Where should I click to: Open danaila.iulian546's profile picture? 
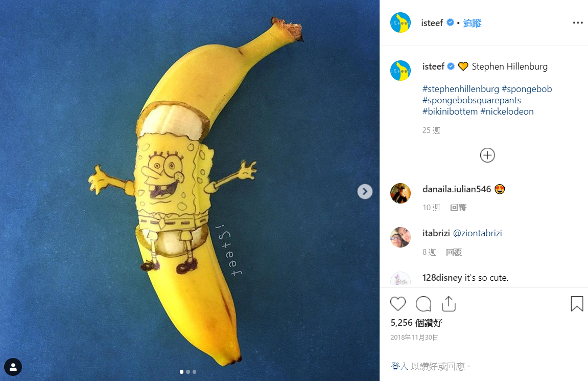coord(401,194)
